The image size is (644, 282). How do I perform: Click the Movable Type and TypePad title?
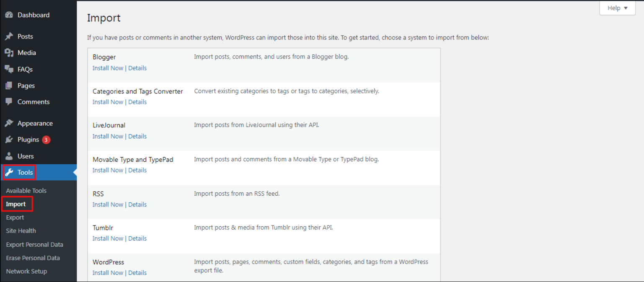click(x=133, y=160)
